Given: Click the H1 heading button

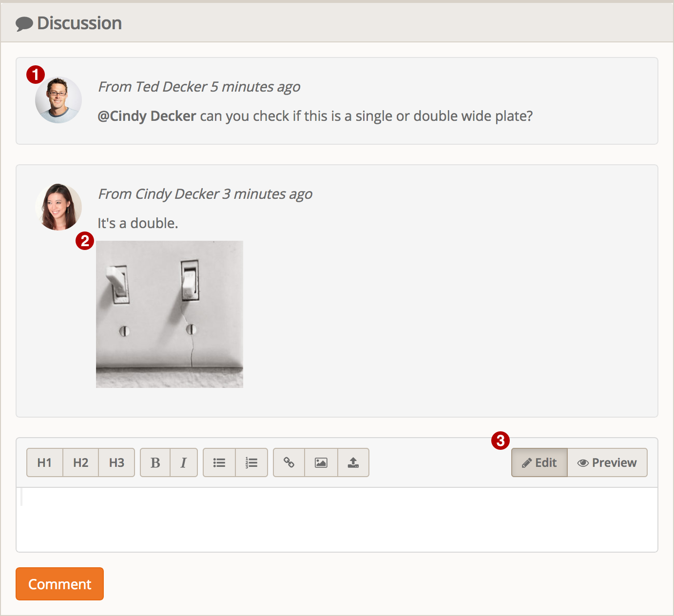Looking at the screenshot, I should click(x=44, y=462).
